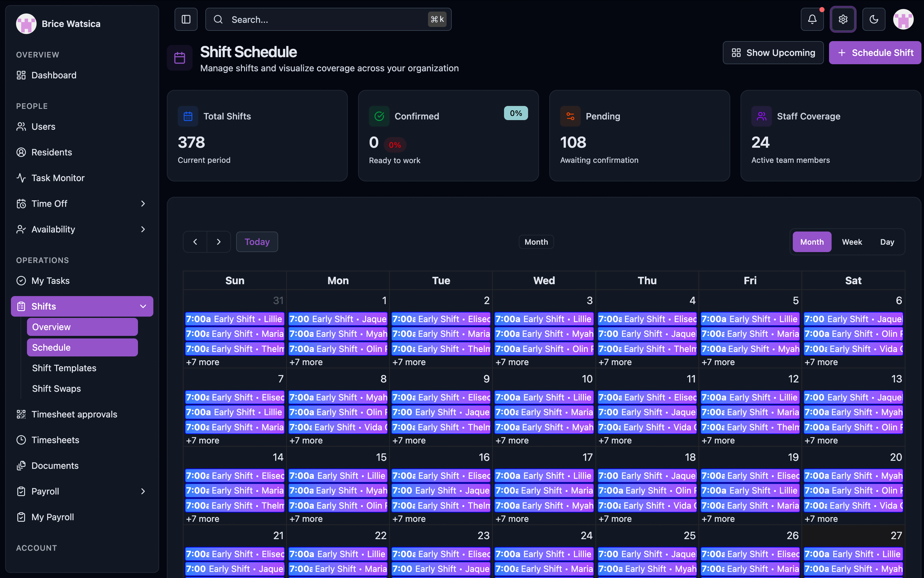The width and height of the screenshot is (924, 578).
Task: Open Shifts Overview submenu item
Action: pyautogui.click(x=82, y=327)
